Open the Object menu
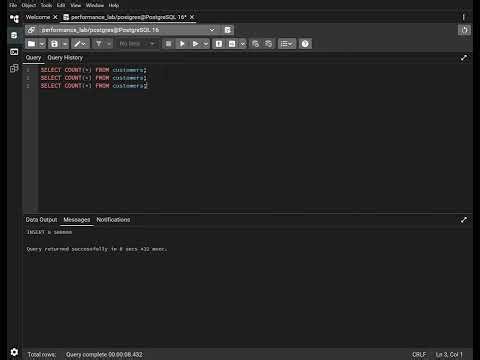The image size is (480, 360). coord(29,5)
